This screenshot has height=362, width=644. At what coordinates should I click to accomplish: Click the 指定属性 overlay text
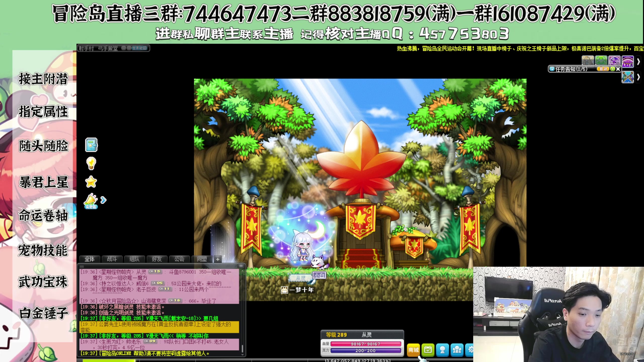pos(43,112)
